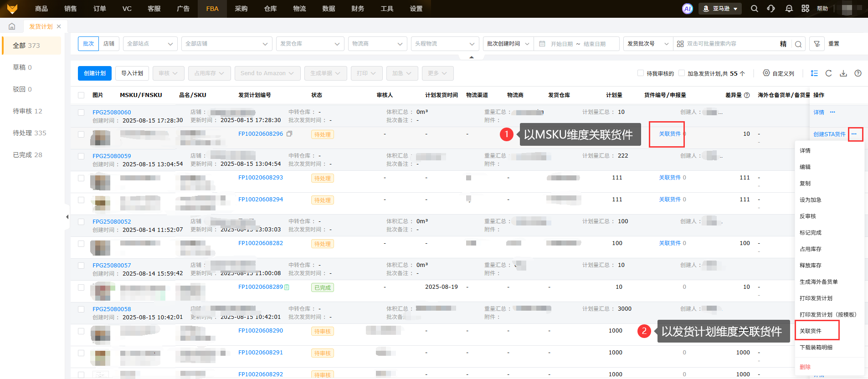Expand the 全部站点 dropdown
Image resolution: width=868 pixels, height=379 pixels.
point(150,44)
